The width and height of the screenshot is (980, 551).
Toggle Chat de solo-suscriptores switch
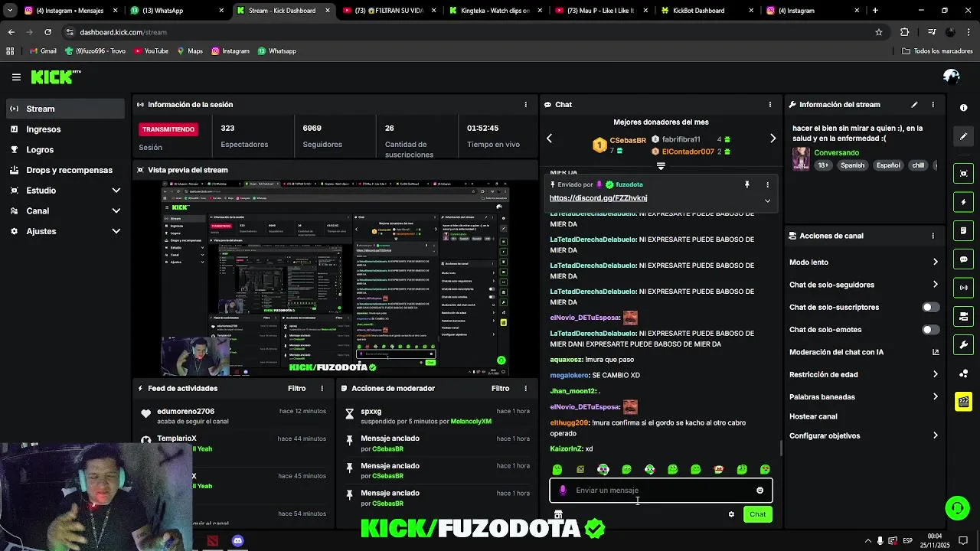pos(930,308)
